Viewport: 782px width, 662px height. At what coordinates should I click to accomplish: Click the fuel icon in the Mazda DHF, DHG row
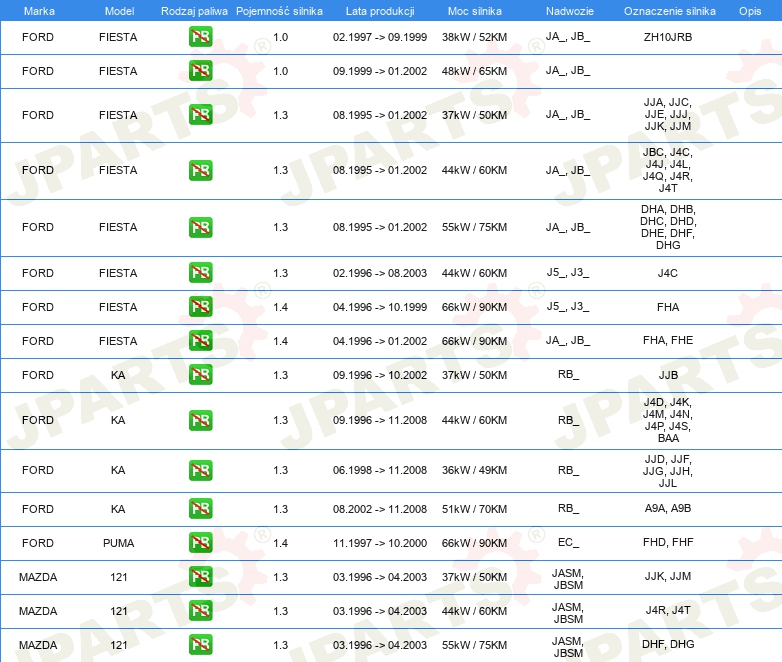click(200, 645)
